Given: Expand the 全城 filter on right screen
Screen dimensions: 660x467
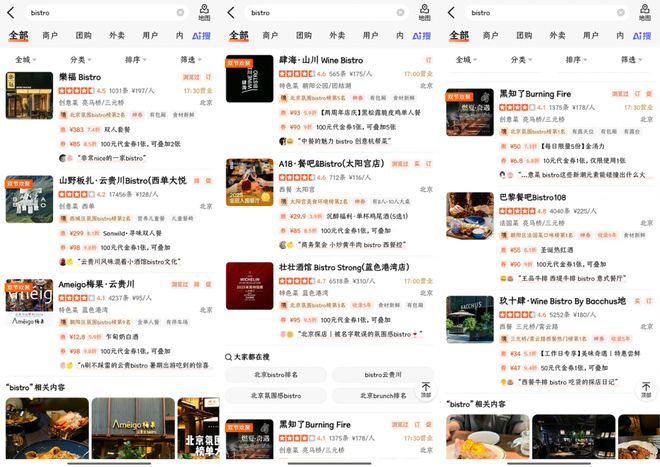Looking at the screenshot, I should pyautogui.click(x=466, y=60).
